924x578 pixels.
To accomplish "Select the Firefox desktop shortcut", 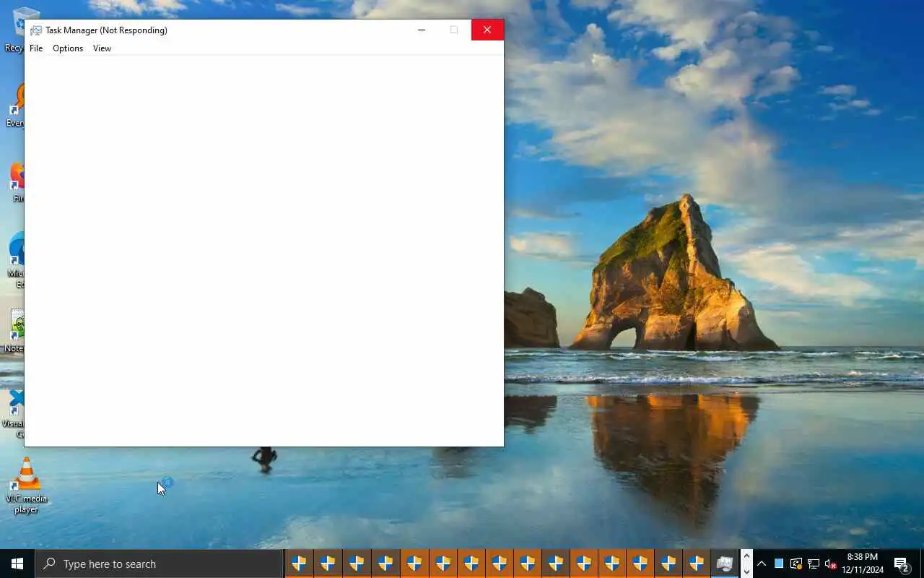I will point(17,182).
